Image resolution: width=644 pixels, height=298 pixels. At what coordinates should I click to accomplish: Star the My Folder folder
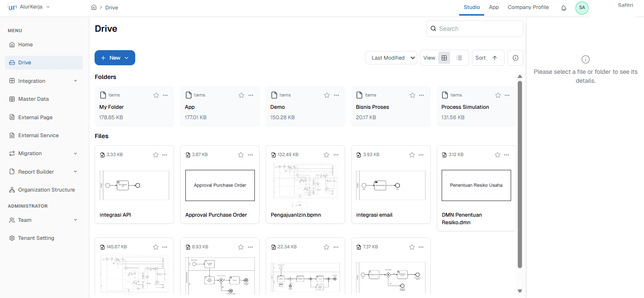(156, 95)
